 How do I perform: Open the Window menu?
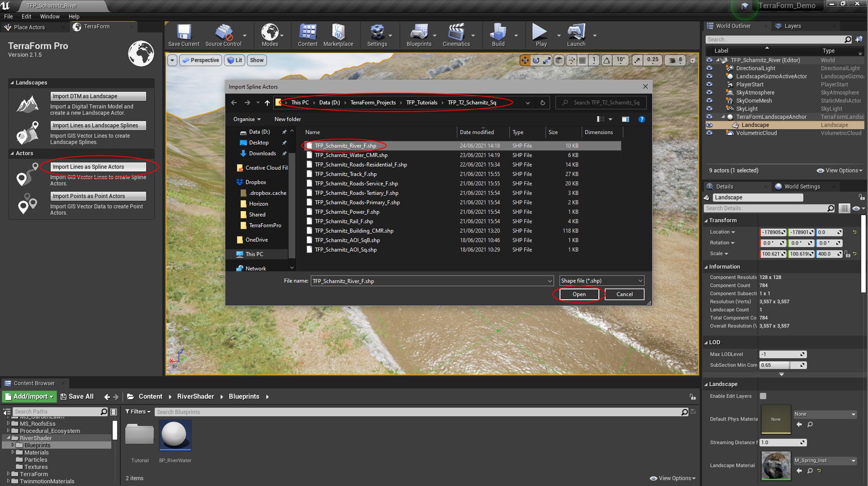pos(50,16)
